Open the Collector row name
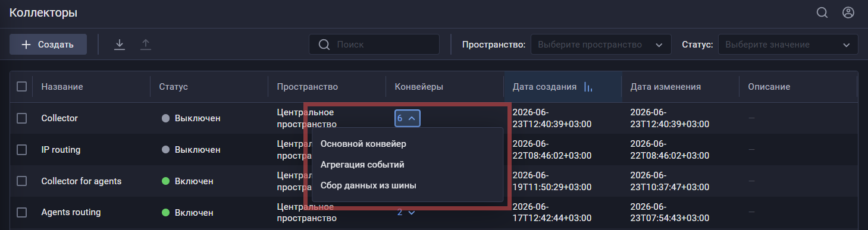Screen dimensions: 868x230 coord(59,118)
